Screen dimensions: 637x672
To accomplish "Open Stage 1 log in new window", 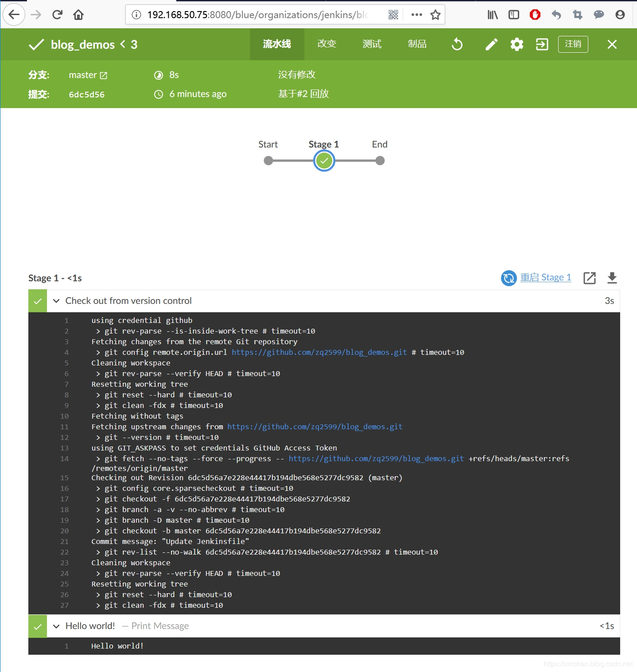I will (590, 278).
